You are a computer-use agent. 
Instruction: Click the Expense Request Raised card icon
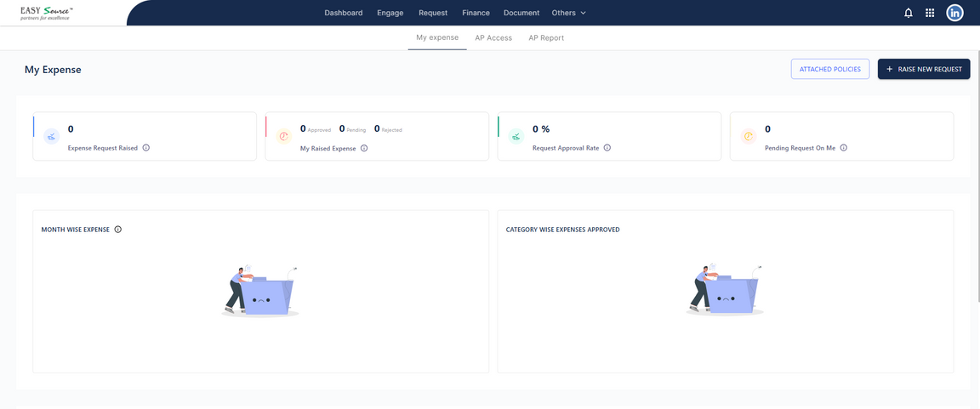pos(52,136)
